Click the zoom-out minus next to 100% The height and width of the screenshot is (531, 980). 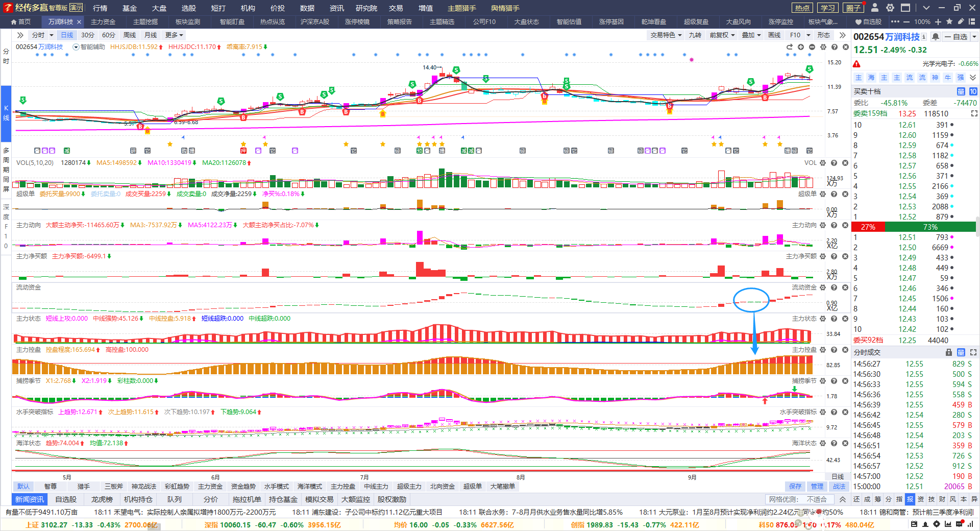pos(906,22)
